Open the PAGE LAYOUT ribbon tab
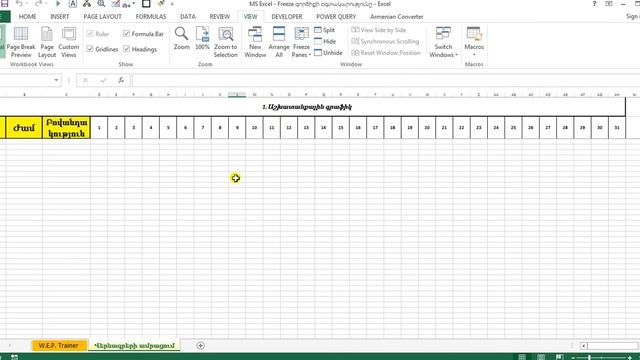The image size is (640, 360). coord(102,16)
